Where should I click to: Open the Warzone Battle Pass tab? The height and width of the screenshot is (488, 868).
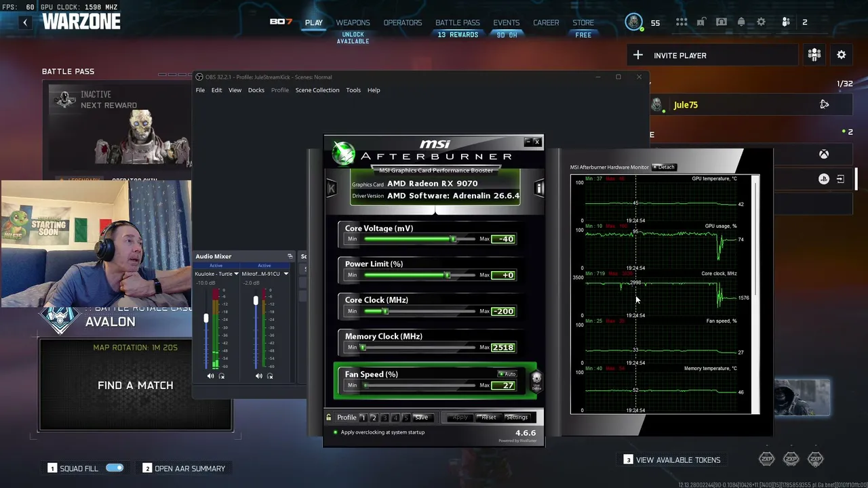point(458,22)
